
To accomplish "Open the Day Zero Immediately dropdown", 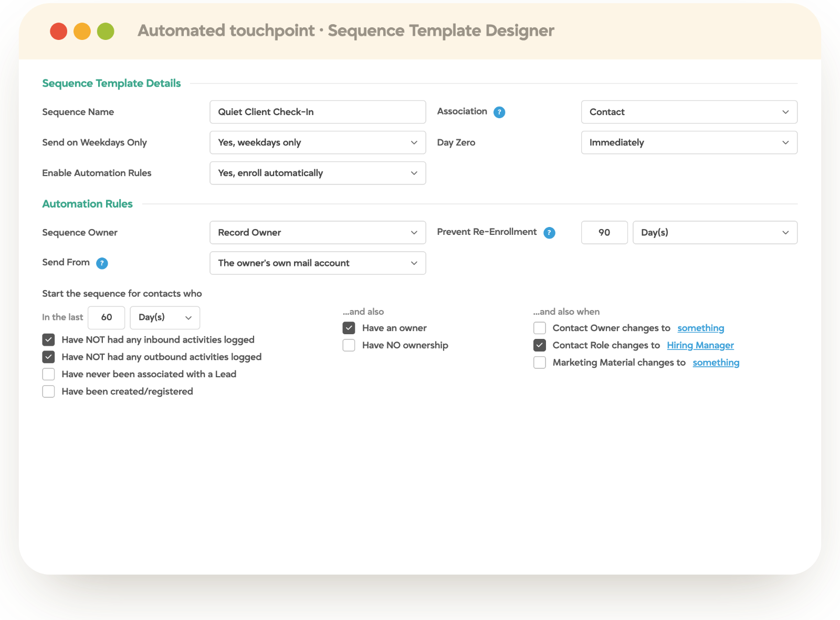I will 689,142.
